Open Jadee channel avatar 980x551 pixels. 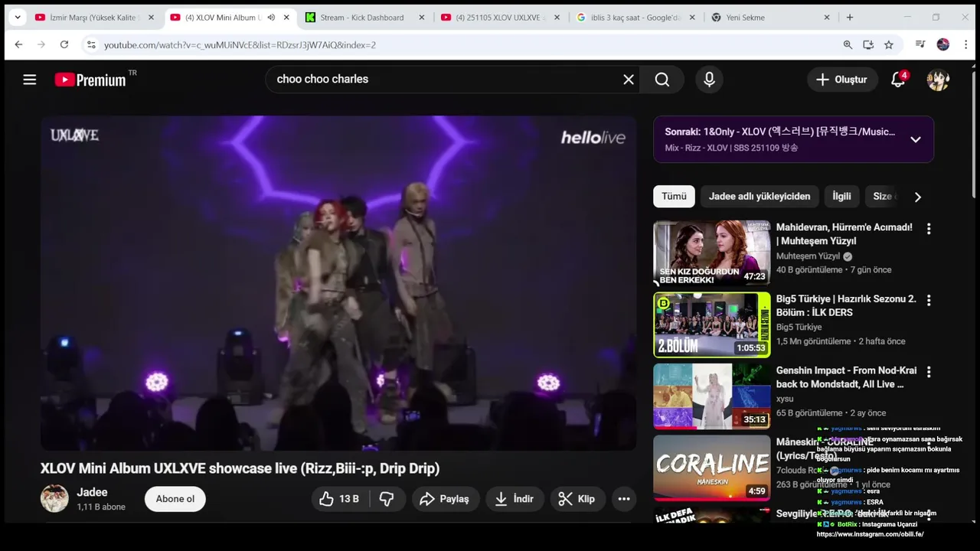(54, 499)
